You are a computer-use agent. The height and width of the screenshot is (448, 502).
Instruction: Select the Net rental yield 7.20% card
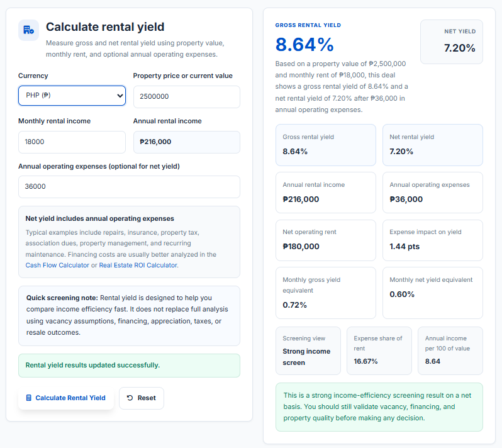click(x=433, y=145)
